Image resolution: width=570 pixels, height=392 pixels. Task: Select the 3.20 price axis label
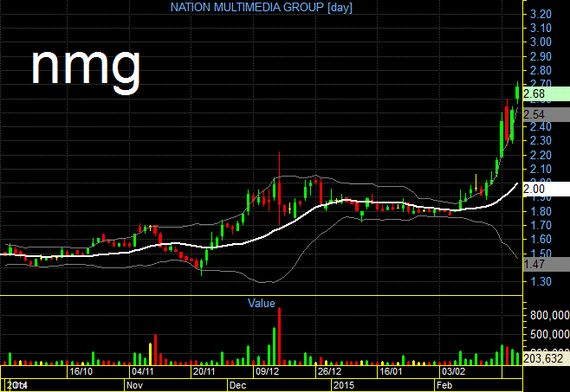click(x=541, y=14)
